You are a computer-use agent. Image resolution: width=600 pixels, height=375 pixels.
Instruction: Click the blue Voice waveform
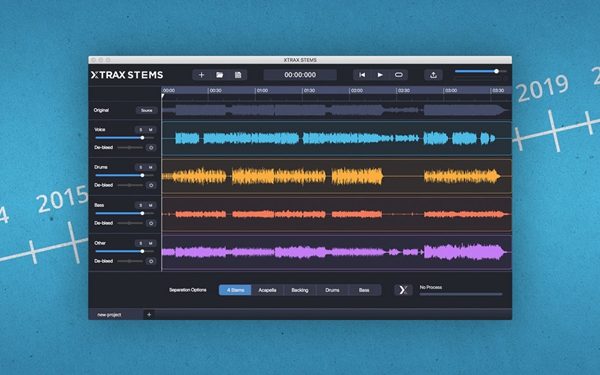(x=337, y=138)
